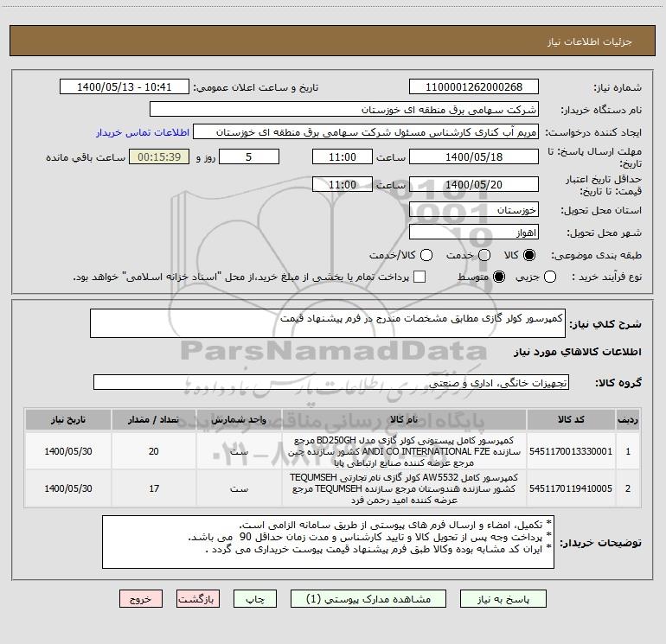Viewport: 666px width, 644px height.
Task: Click the چاپ print button
Action: 255,598
